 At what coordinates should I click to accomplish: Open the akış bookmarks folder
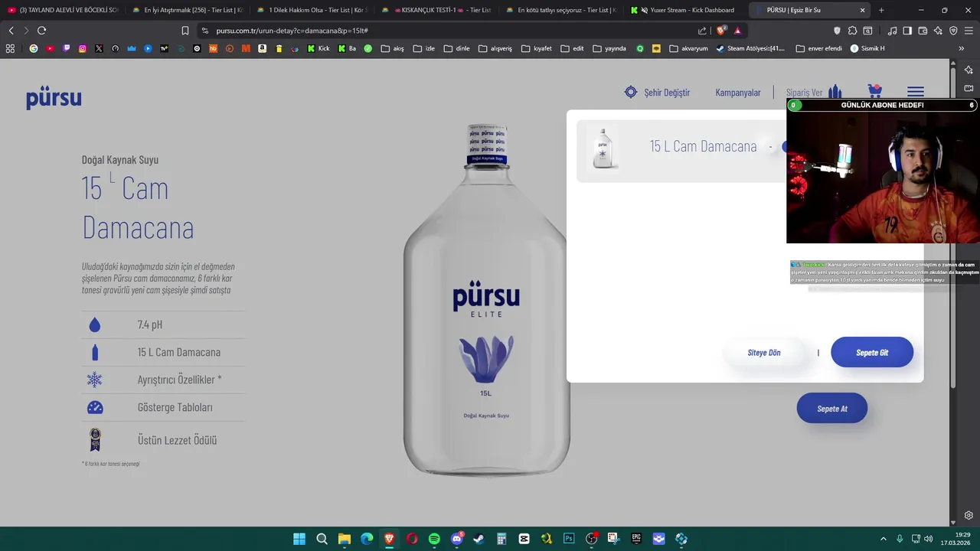392,48
